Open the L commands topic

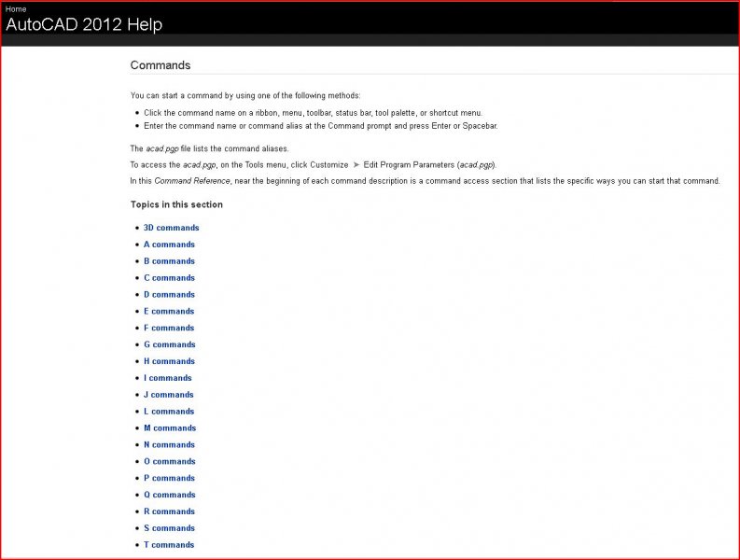(x=169, y=412)
